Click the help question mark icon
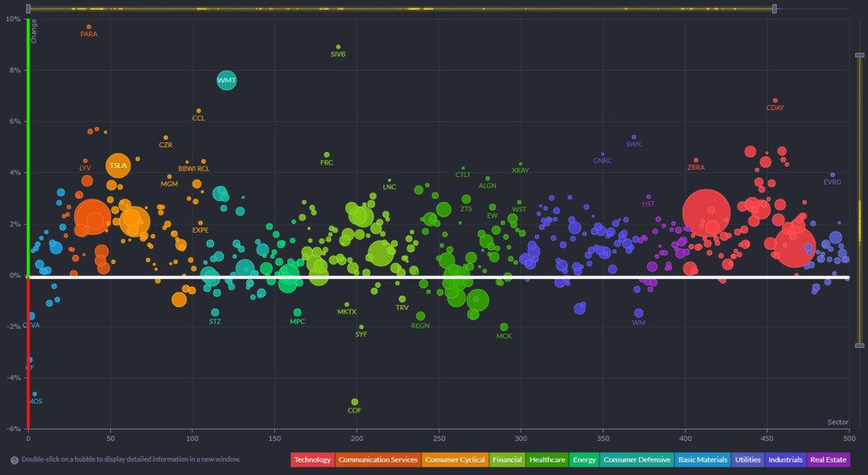The image size is (868, 475). click(14, 460)
